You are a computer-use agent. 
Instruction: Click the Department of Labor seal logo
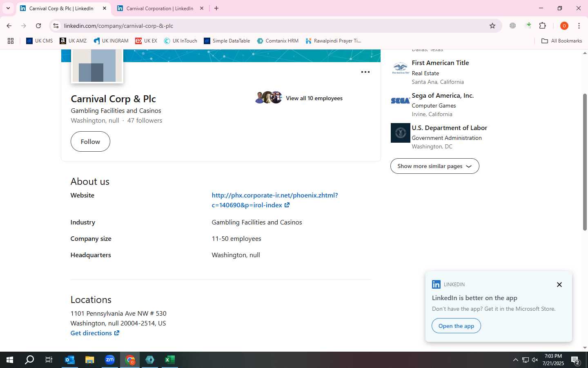coord(400,133)
